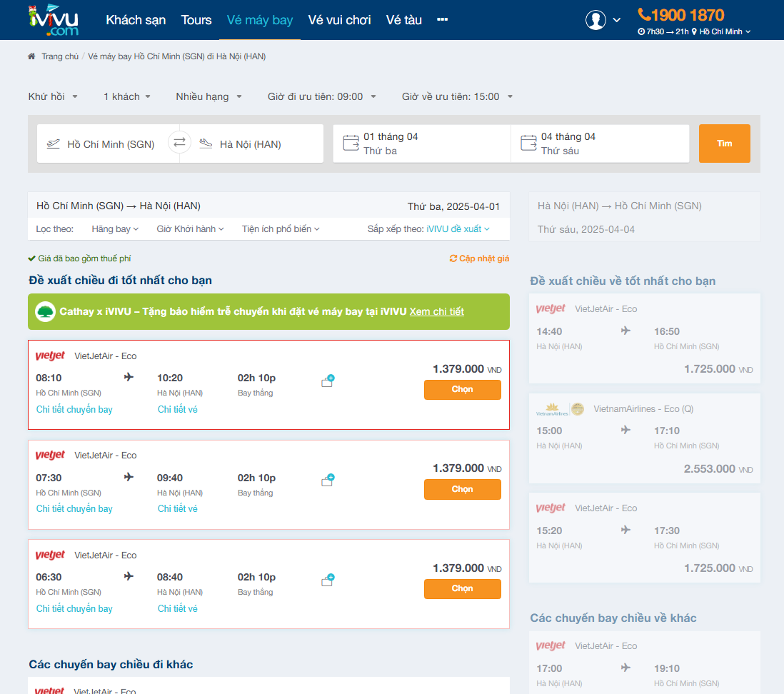This screenshot has height=694, width=784.
Task: Open return date calendar icon 04 tháng 04
Action: 528,143
